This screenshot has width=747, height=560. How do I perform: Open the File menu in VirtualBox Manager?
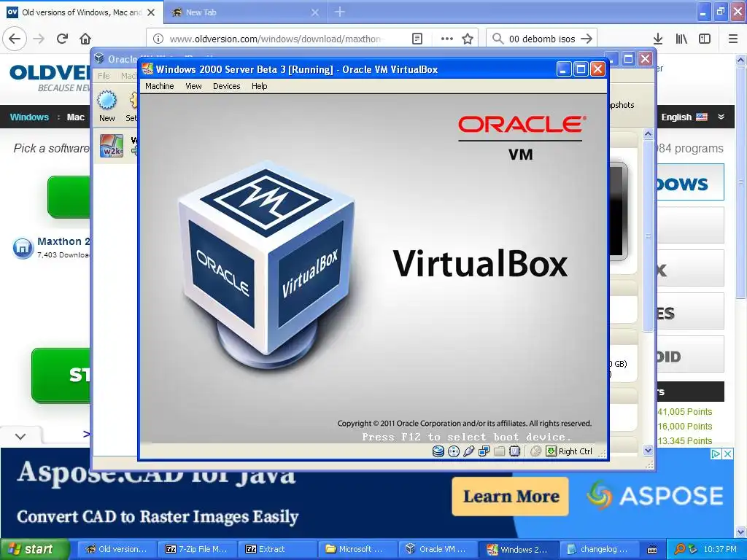104,76
